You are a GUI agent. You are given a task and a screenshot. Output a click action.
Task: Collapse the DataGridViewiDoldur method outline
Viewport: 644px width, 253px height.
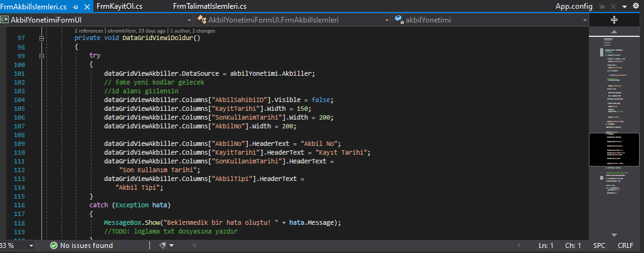(41, 38)
